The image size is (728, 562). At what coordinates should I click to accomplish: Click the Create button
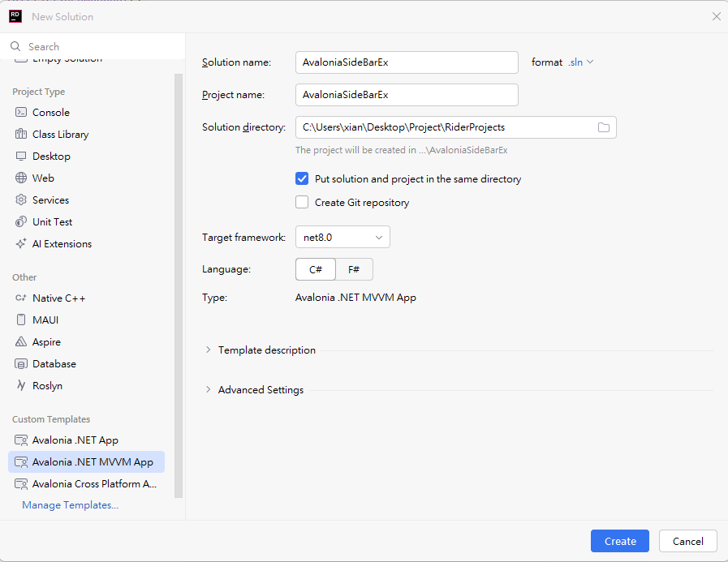pos(620,541)
